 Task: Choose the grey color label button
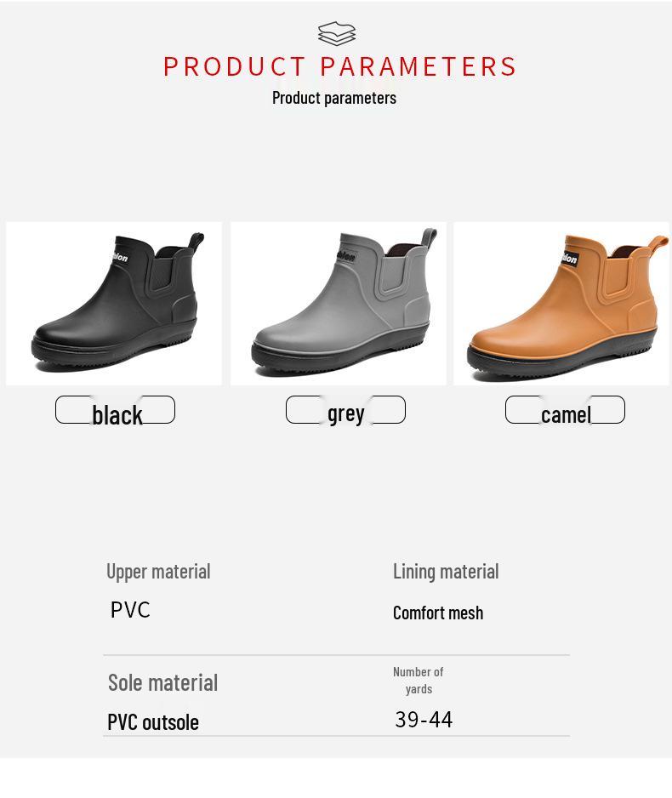click(x=345, y=410)
